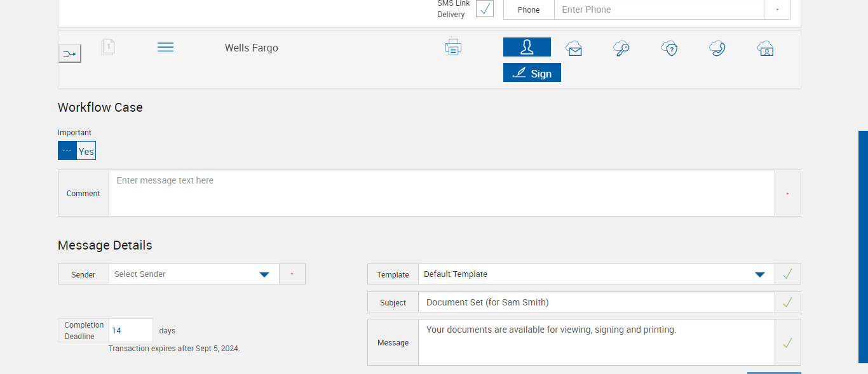Screen dimensions: 868x374
Task: Select the cloud shield question mark icon
Action: click(x=669, y=48)
